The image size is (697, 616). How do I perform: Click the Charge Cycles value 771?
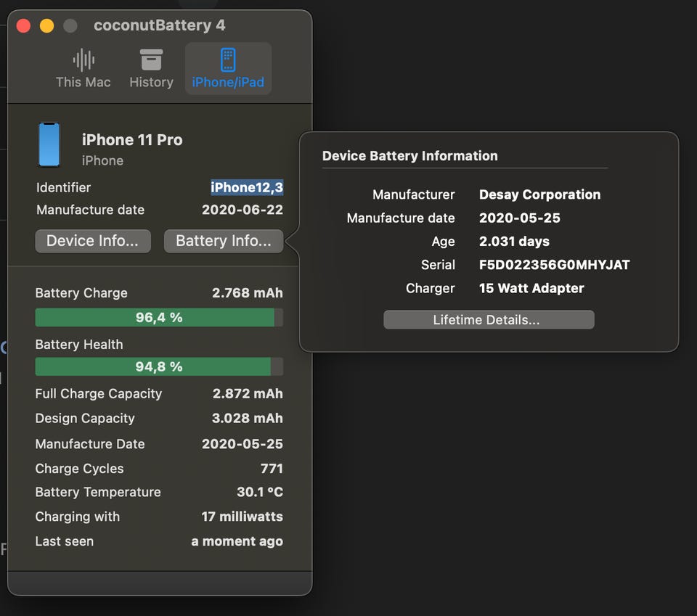272,469
